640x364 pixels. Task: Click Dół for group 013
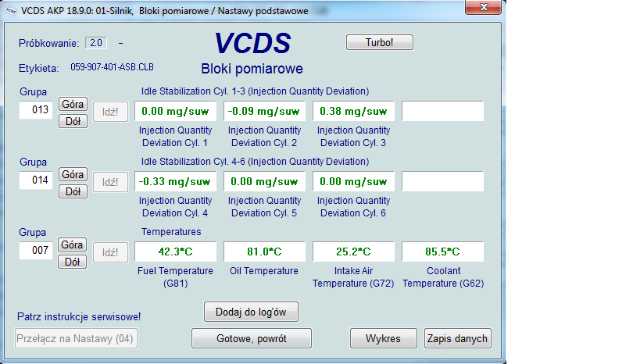tap(73, 121)
